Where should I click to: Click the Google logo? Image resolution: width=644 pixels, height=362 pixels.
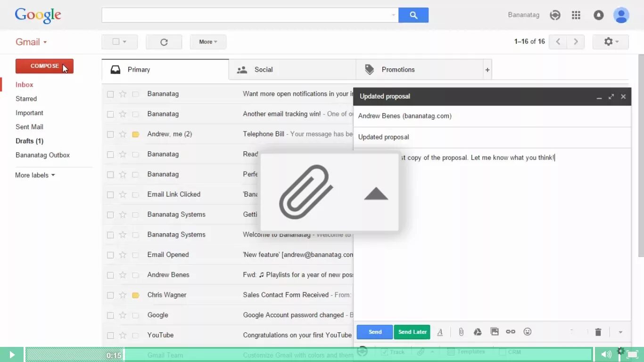38,16
